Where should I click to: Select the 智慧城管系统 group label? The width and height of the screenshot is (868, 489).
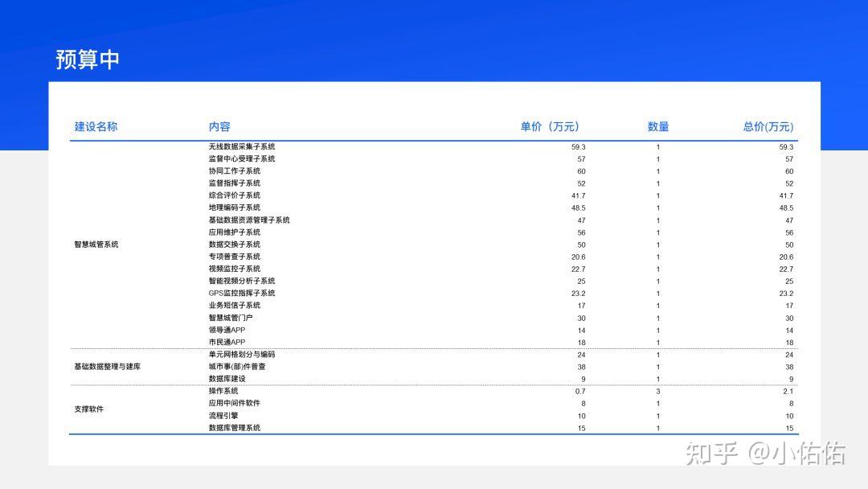click(x=96, y=244)
